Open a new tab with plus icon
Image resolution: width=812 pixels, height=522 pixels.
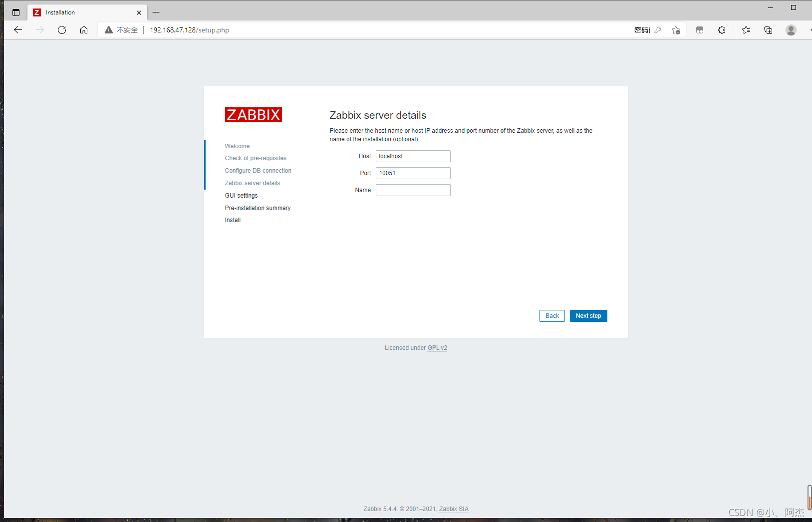click(156, 12)
